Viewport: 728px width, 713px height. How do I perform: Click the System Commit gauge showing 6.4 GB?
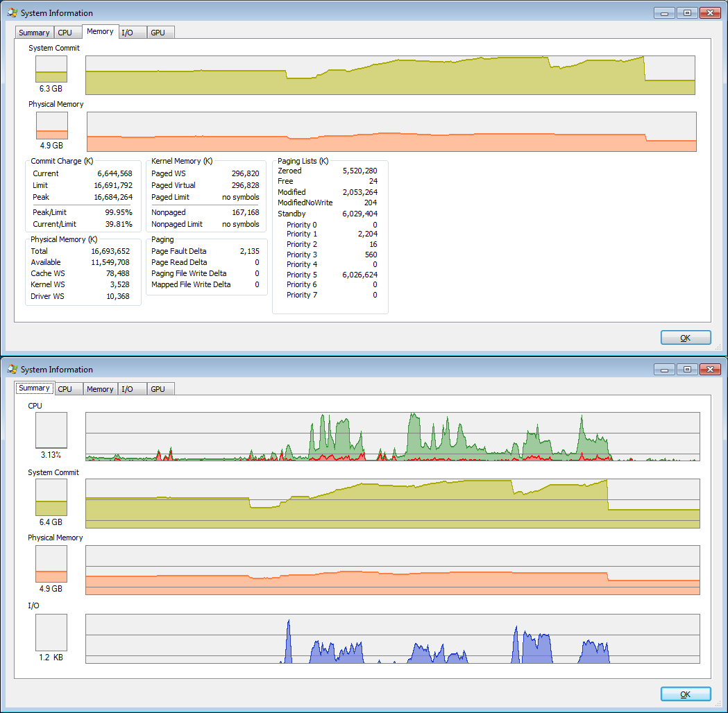(51, 497)
